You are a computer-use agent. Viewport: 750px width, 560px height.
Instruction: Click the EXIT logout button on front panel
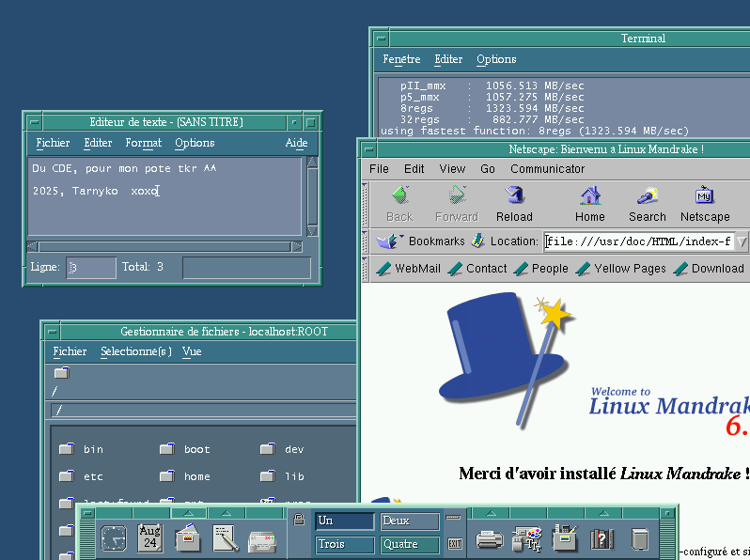[x=455, y=543]
